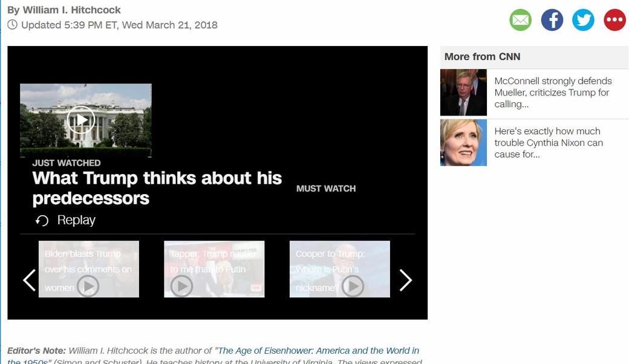Open the McConnell defends Mueller story

pyautogui.click(x=553, y=92)
